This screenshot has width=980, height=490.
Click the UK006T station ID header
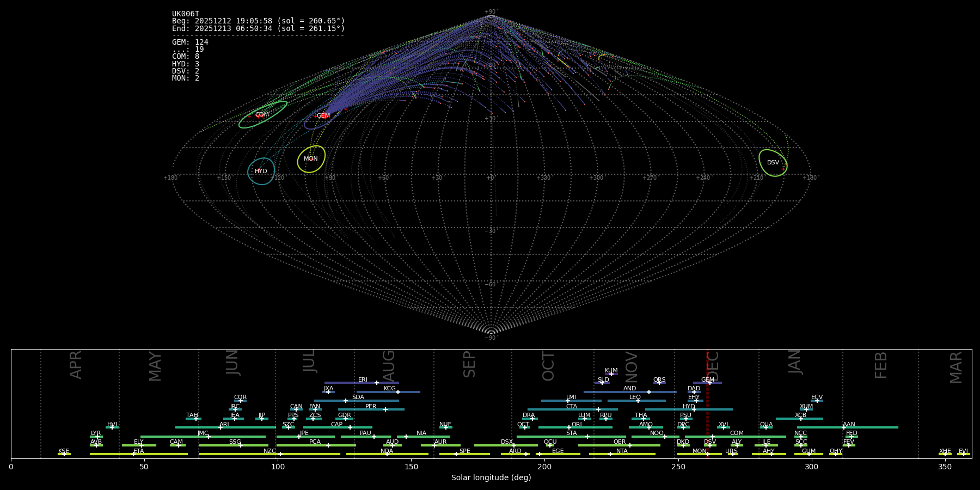tap(186, 14)
